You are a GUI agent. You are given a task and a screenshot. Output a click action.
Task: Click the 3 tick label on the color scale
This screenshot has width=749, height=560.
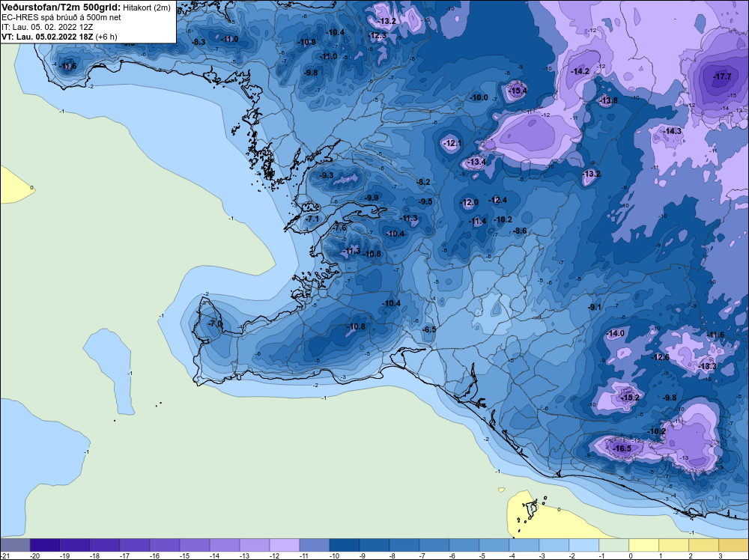[721, 556]
